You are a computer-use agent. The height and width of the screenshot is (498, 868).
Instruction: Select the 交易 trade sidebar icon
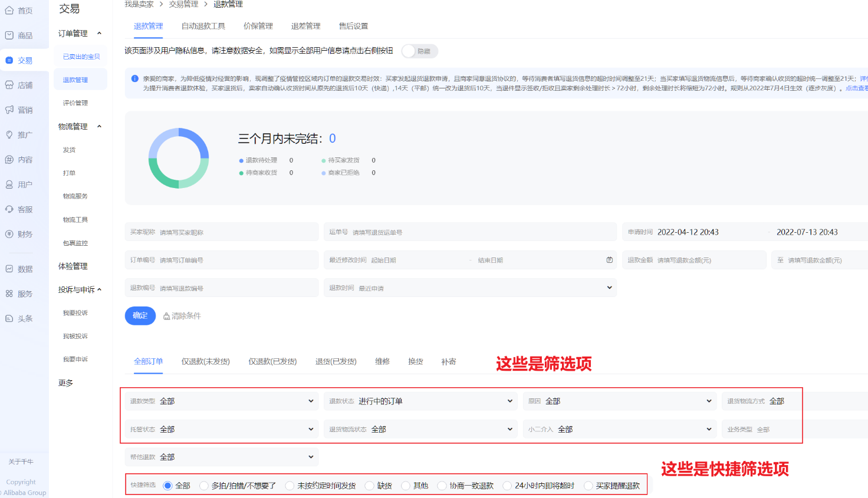click(9, 60)
